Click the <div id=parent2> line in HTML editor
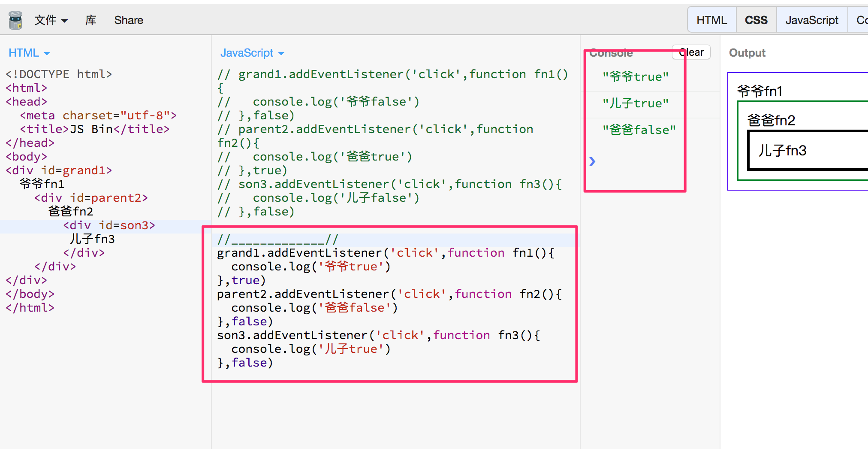868x449 pixels. click(x=91, y=198)
